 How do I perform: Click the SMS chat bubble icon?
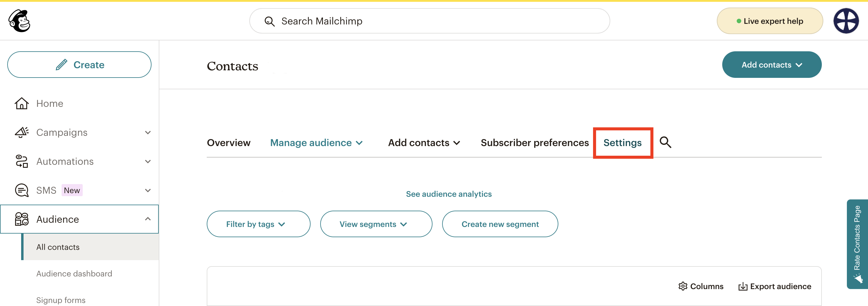pyautogui.click(x=21, y=190)
